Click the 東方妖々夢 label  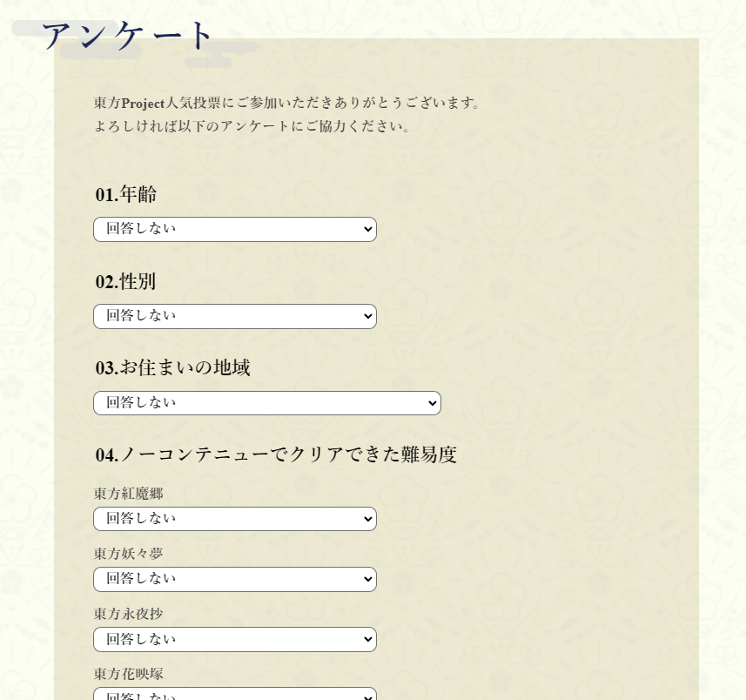[129, 554]
